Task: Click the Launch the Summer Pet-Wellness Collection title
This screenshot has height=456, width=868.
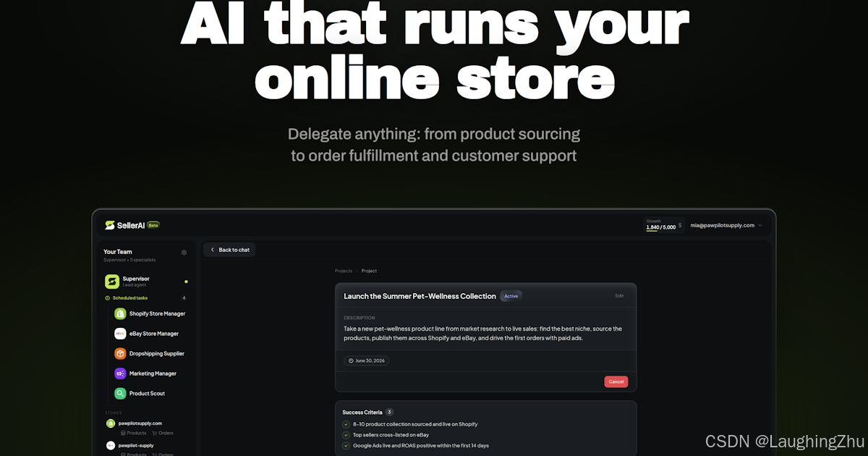Action: point(420,296)
